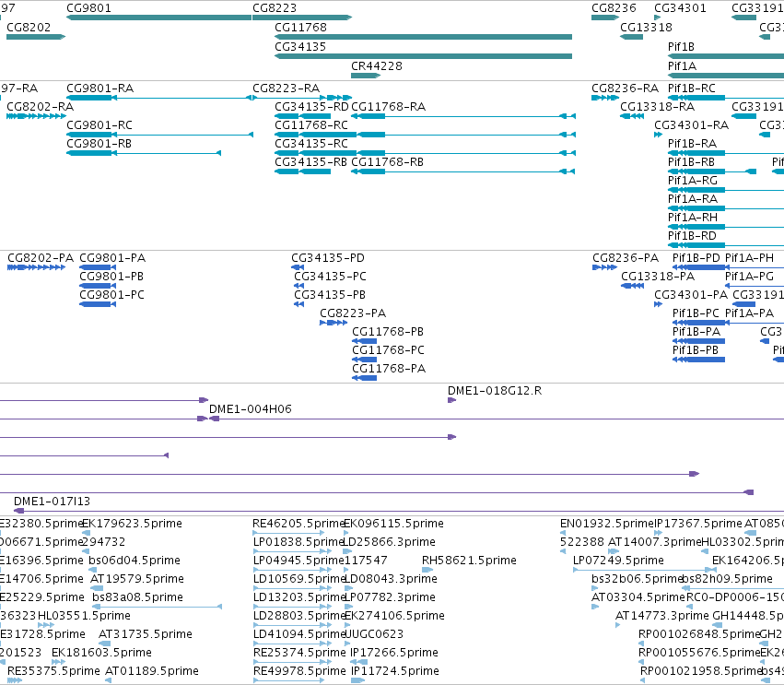Select the CG13318-PA protein label

658,277
